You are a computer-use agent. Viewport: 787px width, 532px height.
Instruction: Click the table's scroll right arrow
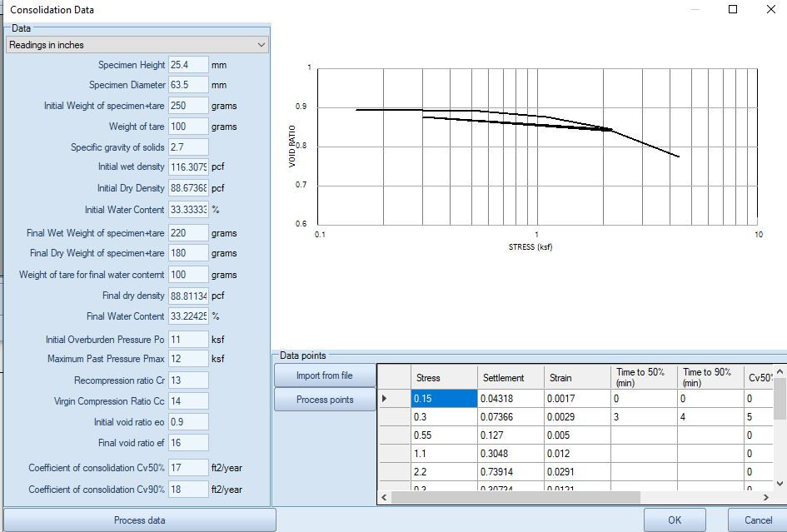(766, 497)
